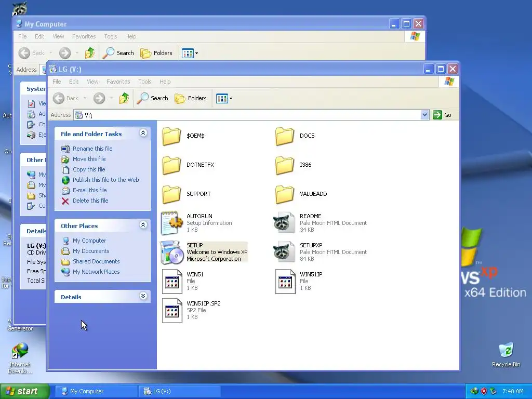
Task: Select the SETUP Windows XP installer icon
Action: coord(171,252)
